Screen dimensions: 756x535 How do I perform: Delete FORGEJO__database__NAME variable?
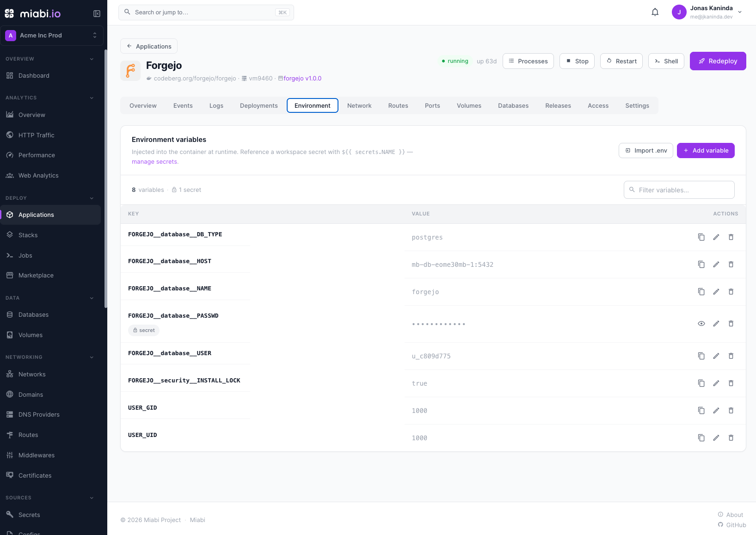click(731, 292)
